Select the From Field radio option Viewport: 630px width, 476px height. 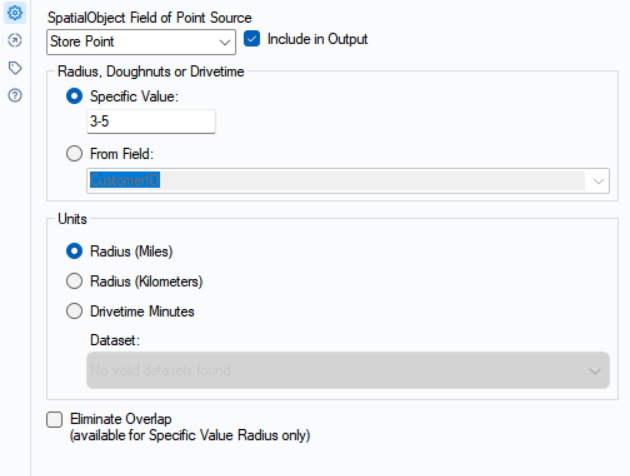tap(74, 154)
